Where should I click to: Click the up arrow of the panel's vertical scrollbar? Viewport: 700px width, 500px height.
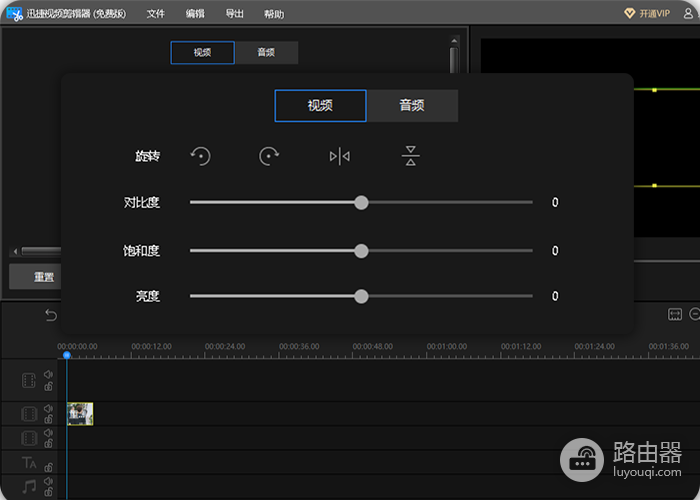(x=454, y=41)
